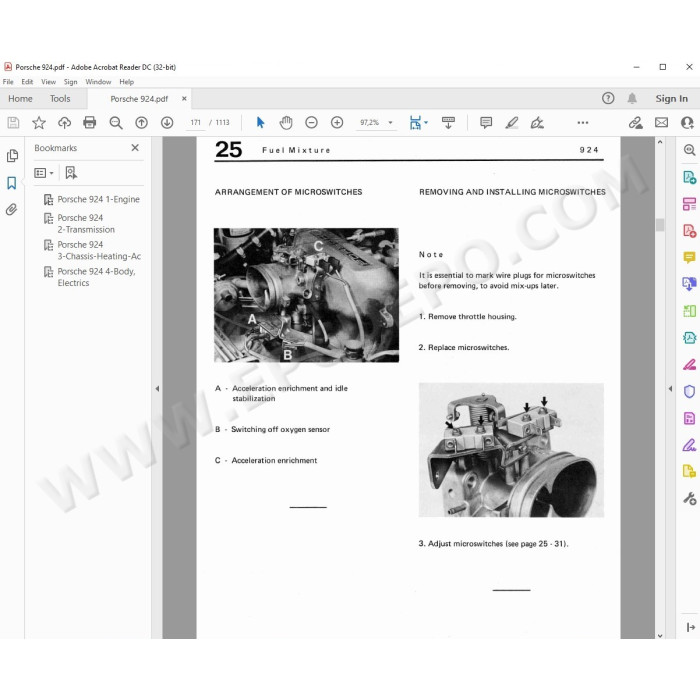Click the vertical scrollbar thumb
This screenshot has height=700, width=700.
point(660,225)
